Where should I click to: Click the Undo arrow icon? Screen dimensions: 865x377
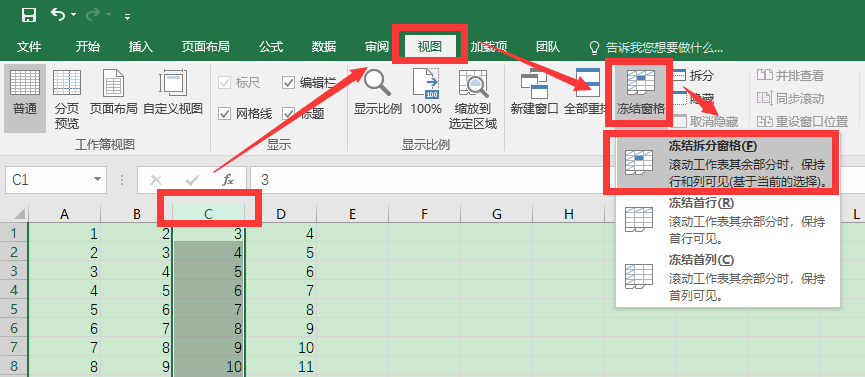[58, 14]
